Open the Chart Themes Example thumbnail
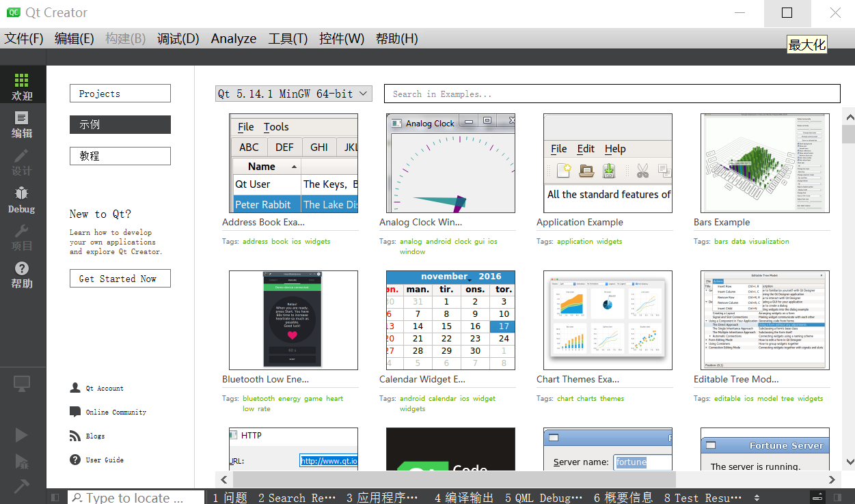 (608, 320)
